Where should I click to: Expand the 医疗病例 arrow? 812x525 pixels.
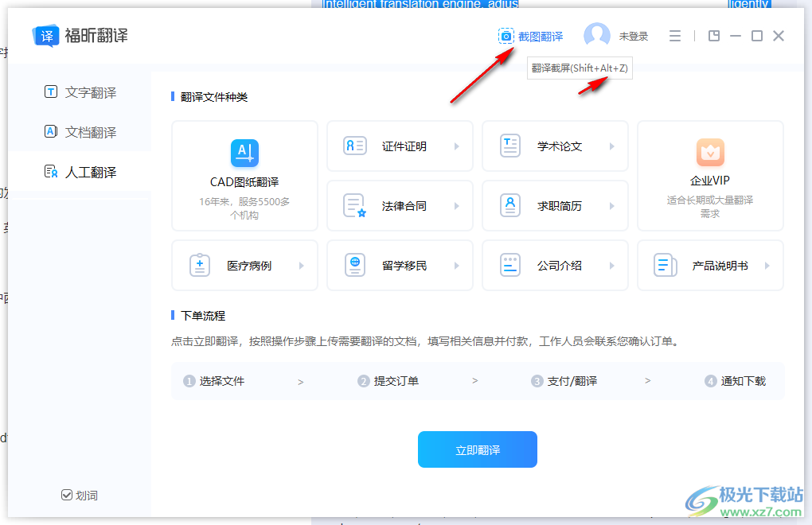pos(302,266)
